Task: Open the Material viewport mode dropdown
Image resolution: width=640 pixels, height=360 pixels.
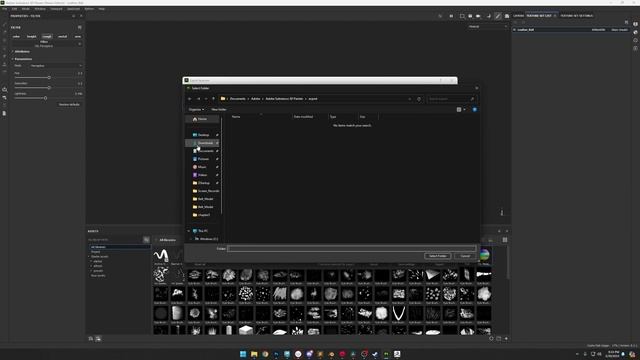Action: pyautogui.click(x=487, y=27)
